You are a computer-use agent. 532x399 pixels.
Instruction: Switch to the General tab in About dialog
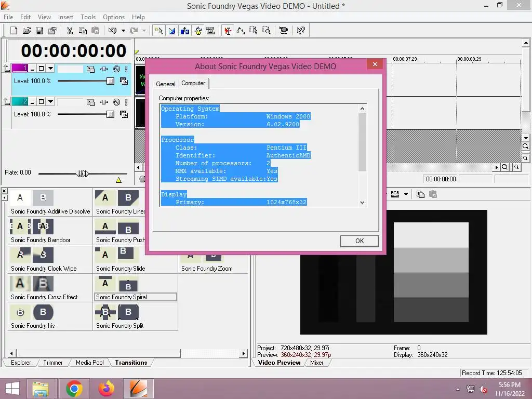pyautogui.click(x=166, y=84)
